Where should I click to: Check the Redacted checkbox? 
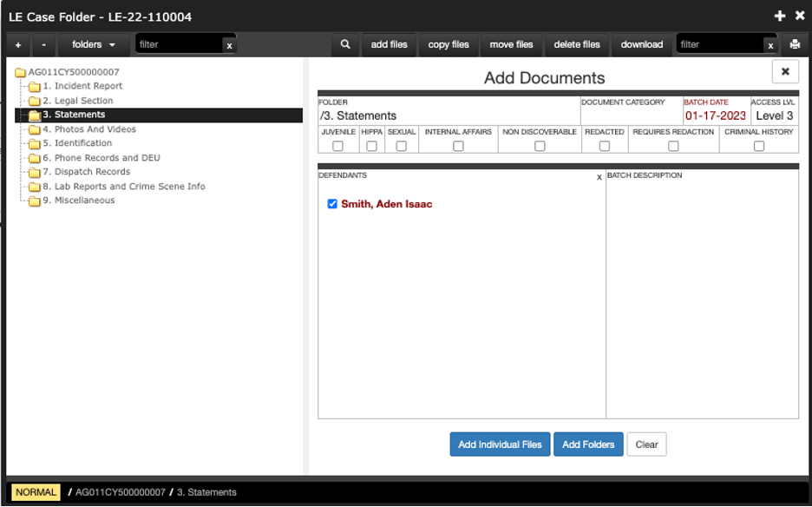605,146
